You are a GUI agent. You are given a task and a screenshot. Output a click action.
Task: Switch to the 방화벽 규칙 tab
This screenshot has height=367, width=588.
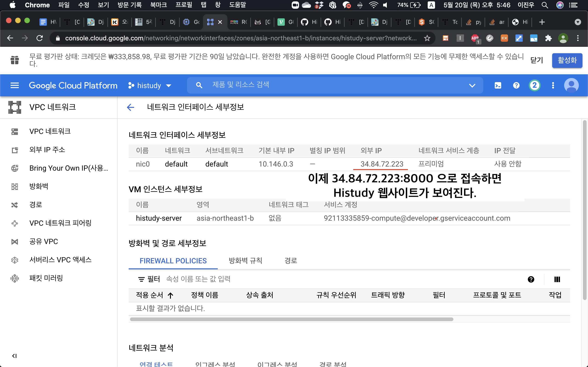[245, 261]
